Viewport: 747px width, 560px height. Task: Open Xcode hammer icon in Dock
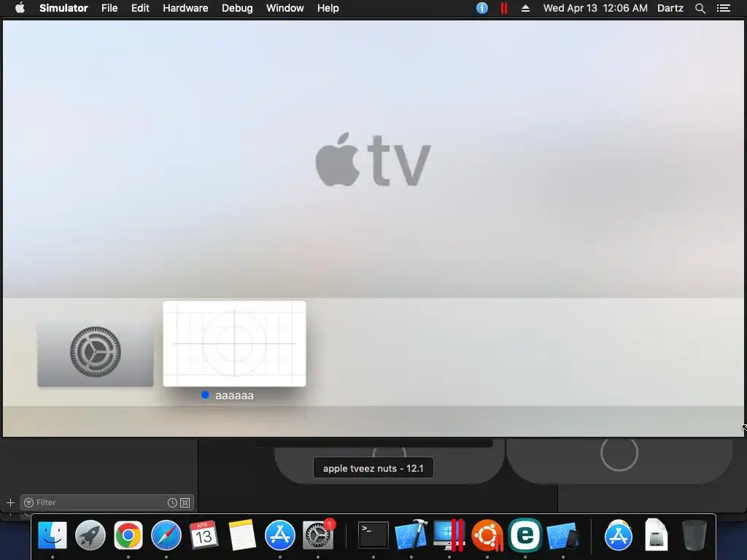pyautogui.click(x=411, y=535)
